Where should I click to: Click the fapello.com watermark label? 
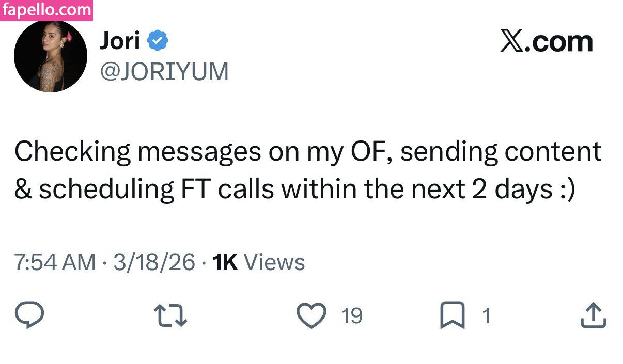coord(46,10)
